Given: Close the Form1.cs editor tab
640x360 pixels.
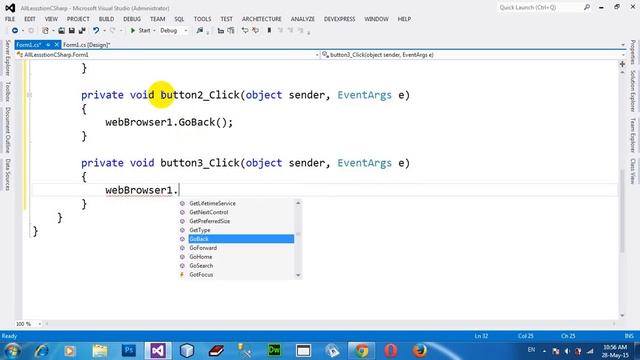Looking at the screenshot, I should point(56,45).
